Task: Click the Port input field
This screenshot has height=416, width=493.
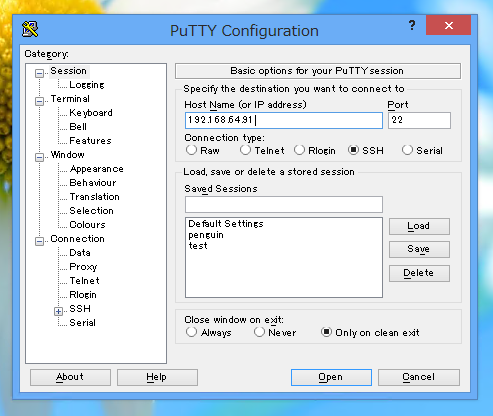Action: (419, 120)
